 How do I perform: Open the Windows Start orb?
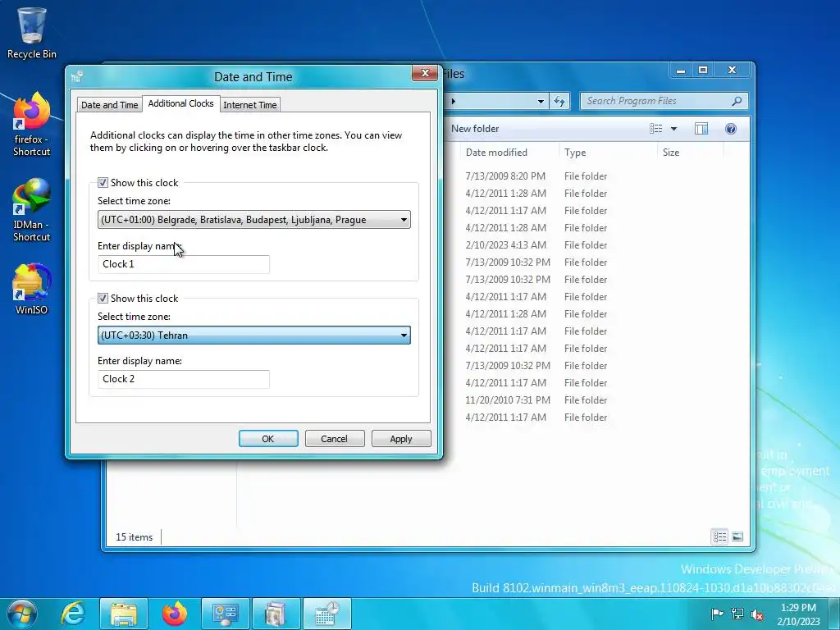[22, 614]
